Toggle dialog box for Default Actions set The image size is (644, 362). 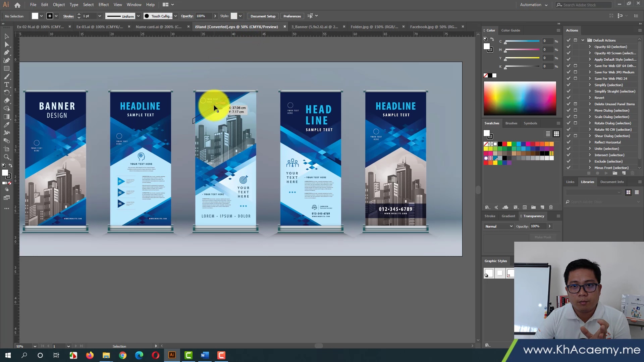pyautogui.click(x=576, y=40)
